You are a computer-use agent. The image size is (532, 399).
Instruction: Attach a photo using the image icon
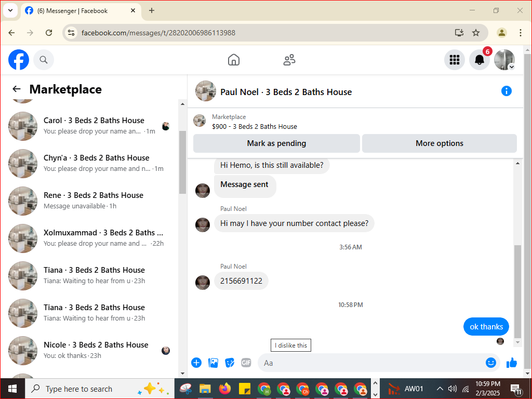(x=213, y=363)
